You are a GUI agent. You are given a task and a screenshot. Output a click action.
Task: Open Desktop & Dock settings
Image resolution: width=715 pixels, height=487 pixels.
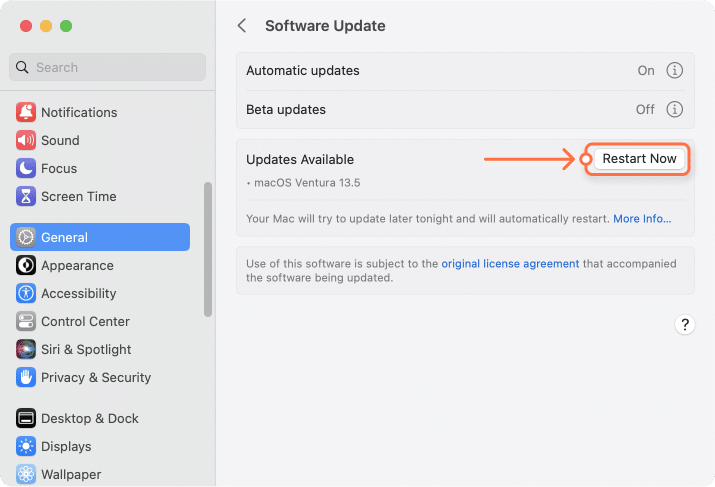pos(89,418)
